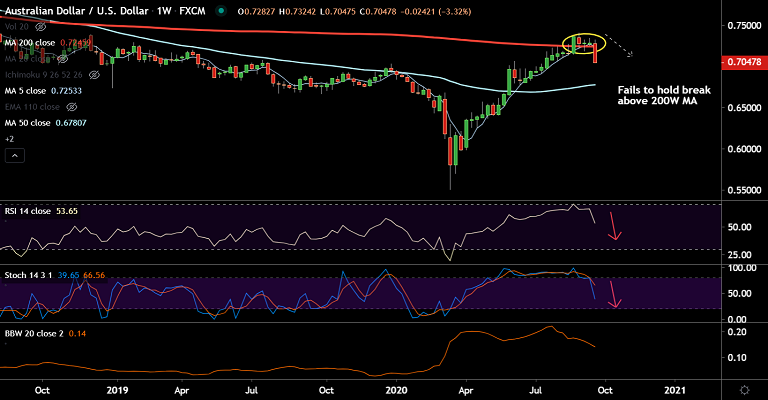Click the FXCM exchange label
The image size is (768, 400).
click(192, 11)
